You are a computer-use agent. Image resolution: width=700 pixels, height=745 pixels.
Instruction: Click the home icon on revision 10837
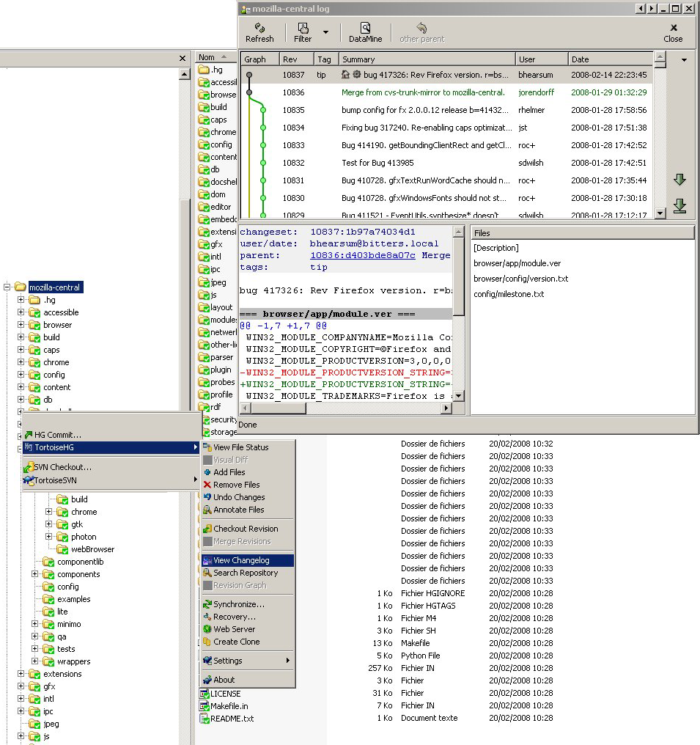(x=345, y=75)
